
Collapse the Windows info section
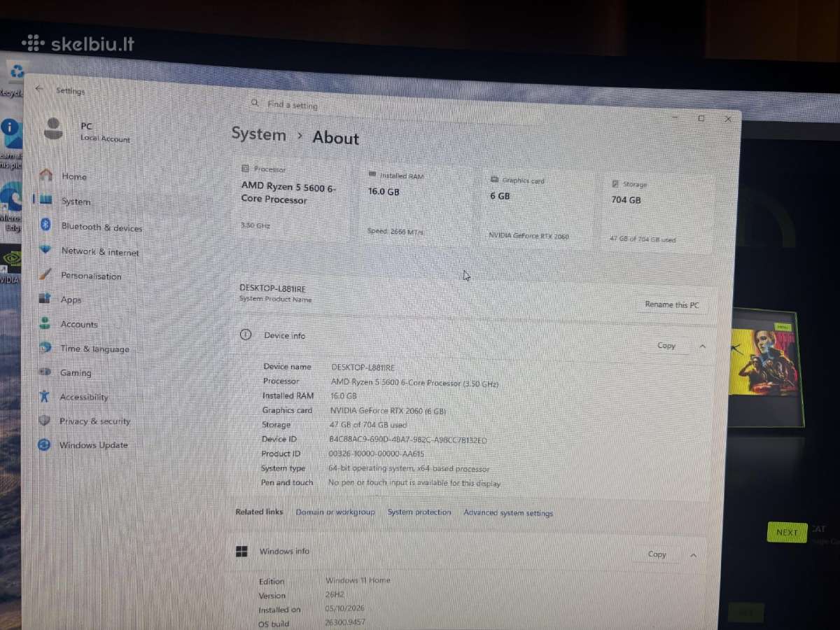tap(693, 555)
